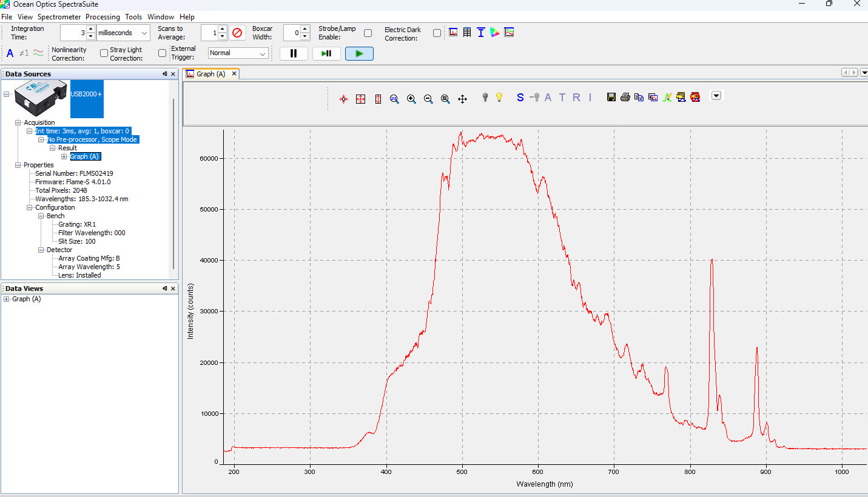Click the red stop averaging circle icon
This screenshot has height=497, width=868.
click(237, 33)
